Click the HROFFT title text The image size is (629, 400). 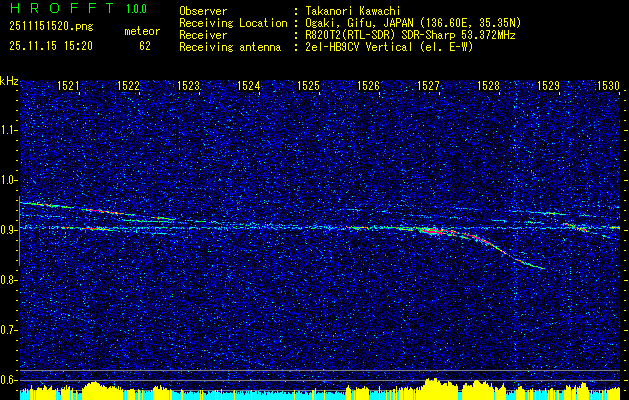tap(62, 8)
